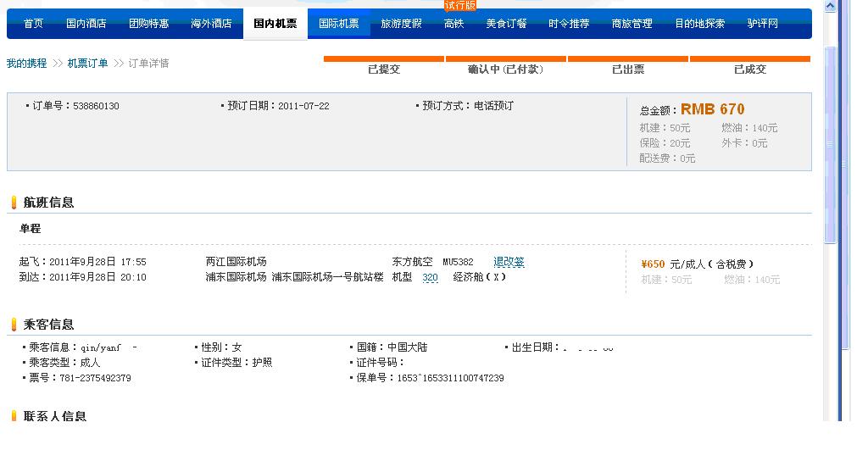Go back to 机票订单 breadcrumb

(x=88, y=64)
